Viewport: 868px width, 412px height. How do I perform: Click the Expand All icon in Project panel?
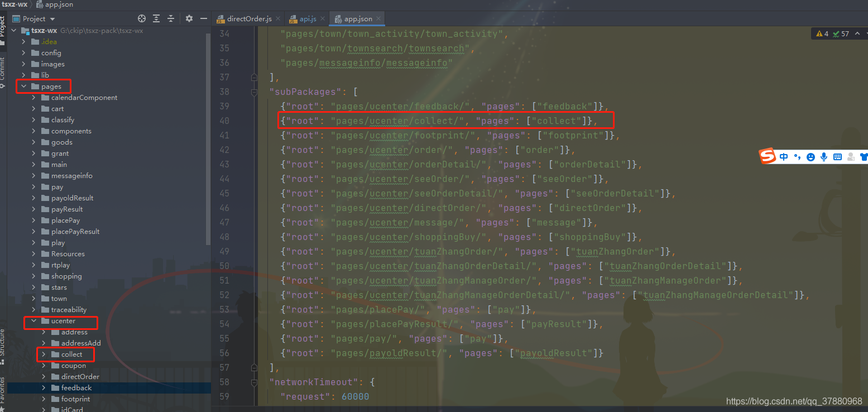coord(156,18)
